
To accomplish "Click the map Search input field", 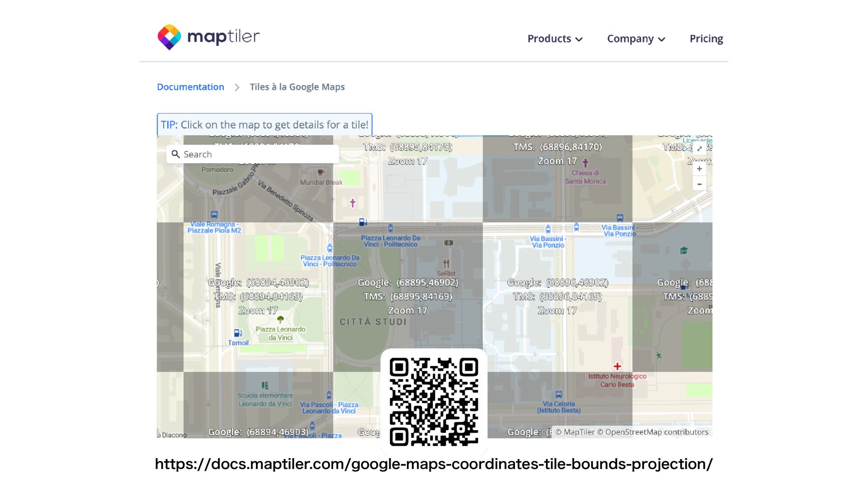I will coord(258,155).
